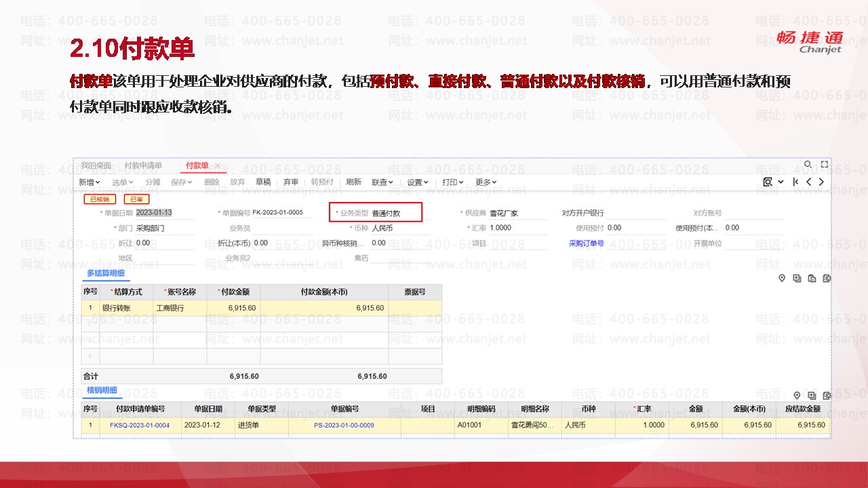The image size is (868, 488).
Task: Open the 采购订单号 link
Action: point(587,243)
